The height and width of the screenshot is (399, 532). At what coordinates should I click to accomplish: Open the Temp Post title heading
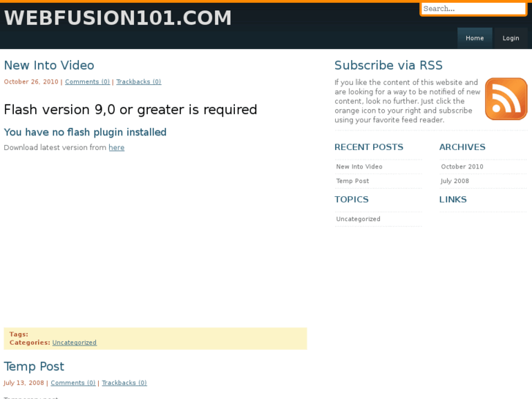pos(34,366)
